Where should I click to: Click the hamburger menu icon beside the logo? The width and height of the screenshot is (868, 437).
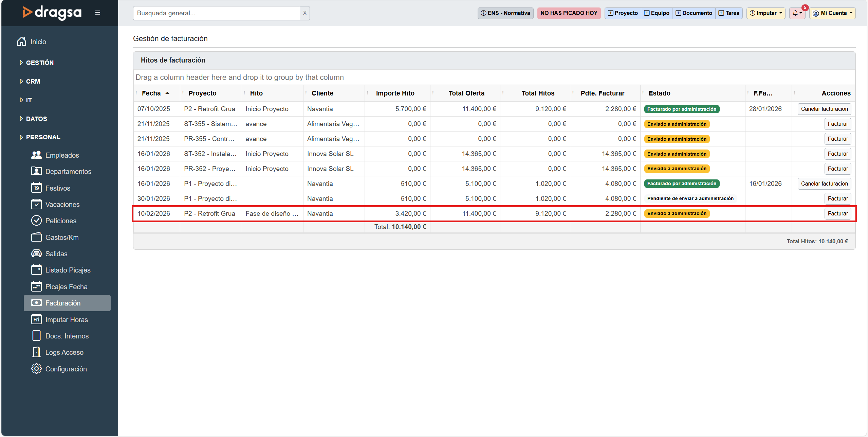97,13
